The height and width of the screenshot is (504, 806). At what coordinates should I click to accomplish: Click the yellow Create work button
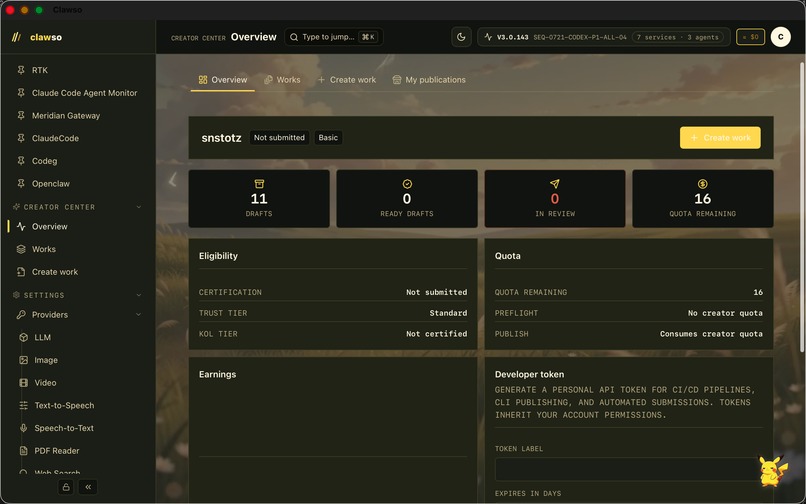(720, 137)
